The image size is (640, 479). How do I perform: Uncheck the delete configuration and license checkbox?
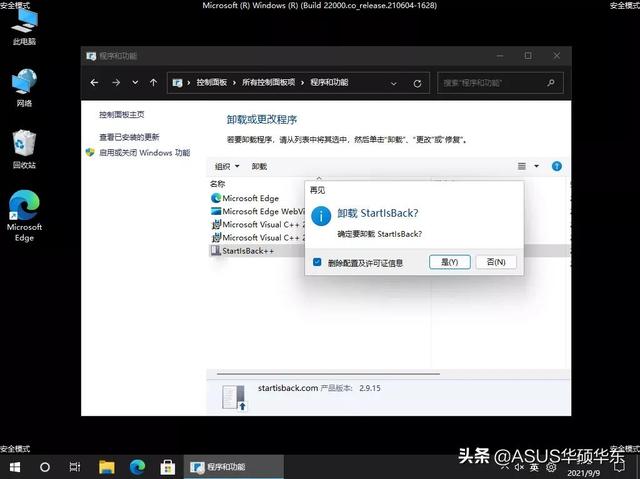tap(317, 263)
